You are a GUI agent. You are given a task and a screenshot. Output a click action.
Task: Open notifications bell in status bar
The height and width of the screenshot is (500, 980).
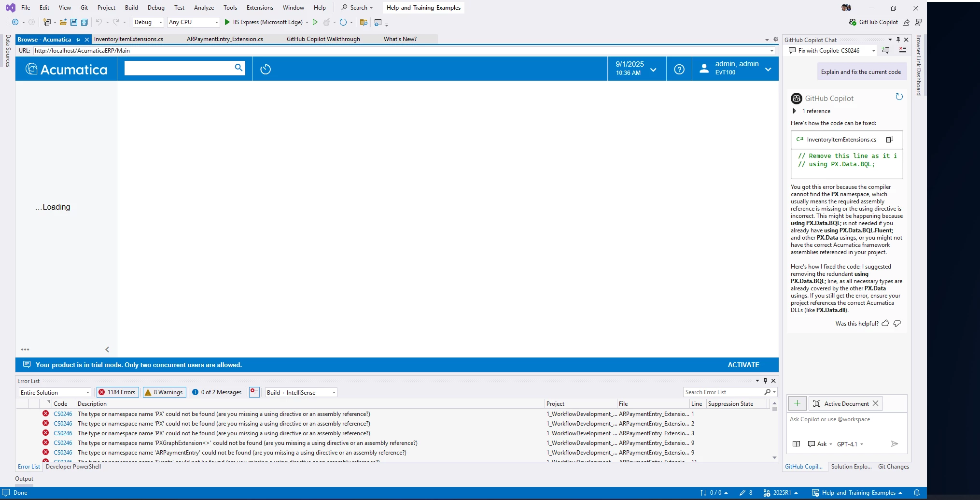click(x=916, y=493)
